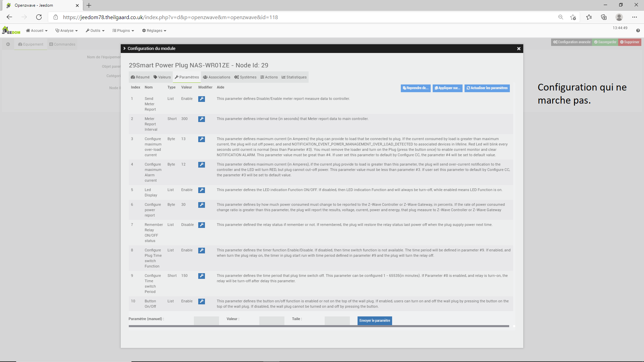Click the value 300 for Meter Report Interval
This screenshot has width=644, height=362.
point(184,119)
